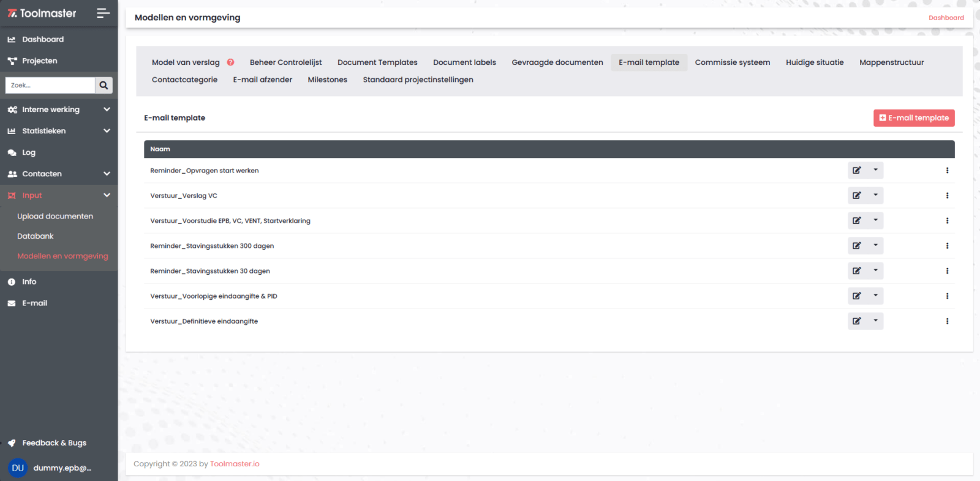Image resolution: width=980 pixels, height=481 pixels.
Task: Edit the Verstuur_Verslag VC template
Action: pos(857,196)
